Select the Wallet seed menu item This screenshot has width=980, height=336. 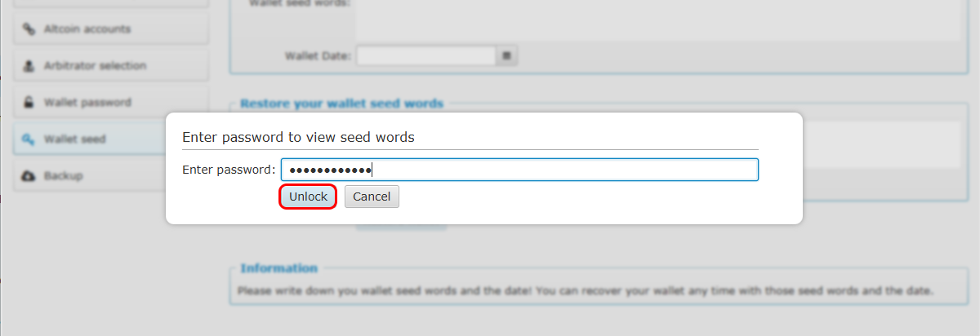(x=110, y=139)
